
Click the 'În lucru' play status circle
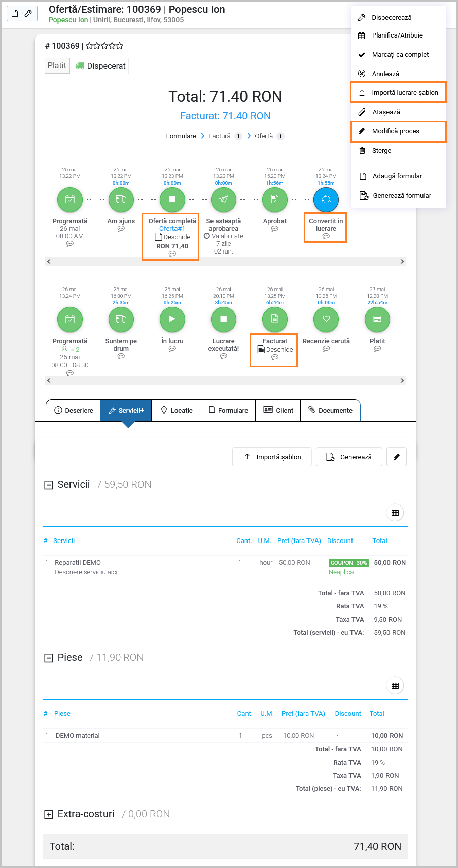point(172,319)
